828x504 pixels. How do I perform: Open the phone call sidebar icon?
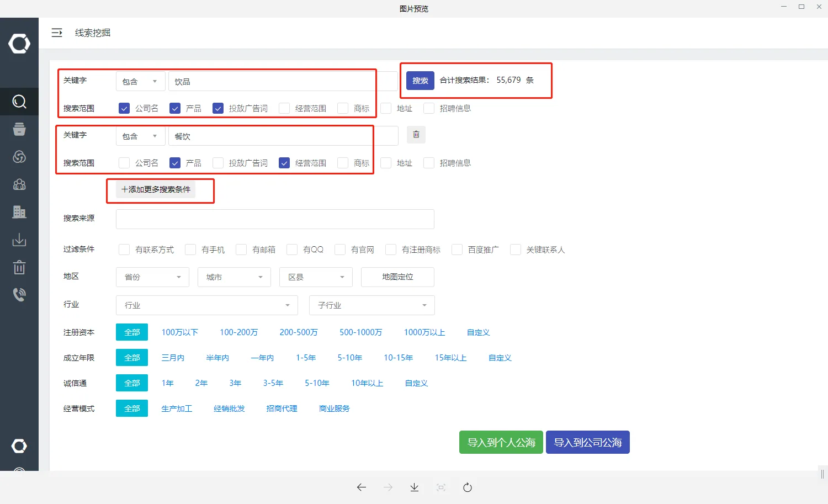coord(19,294)
